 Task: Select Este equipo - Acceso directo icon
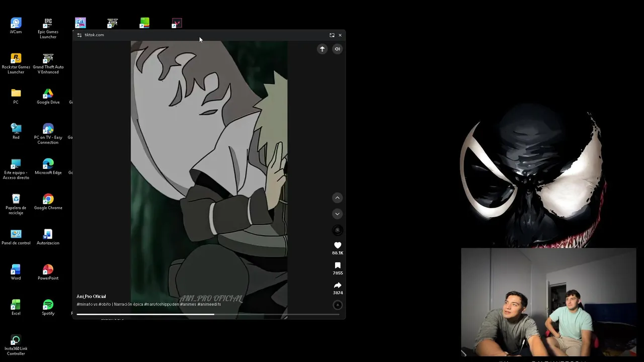16,169
